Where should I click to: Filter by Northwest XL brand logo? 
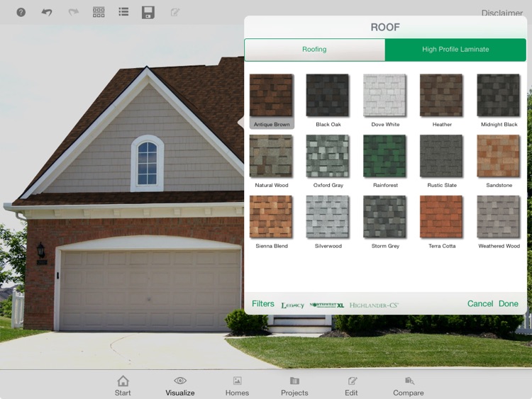tap(327, 305)
